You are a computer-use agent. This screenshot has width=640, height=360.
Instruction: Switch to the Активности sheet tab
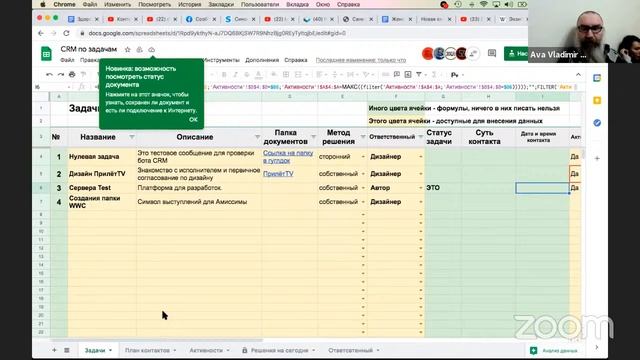click(206, 350)
